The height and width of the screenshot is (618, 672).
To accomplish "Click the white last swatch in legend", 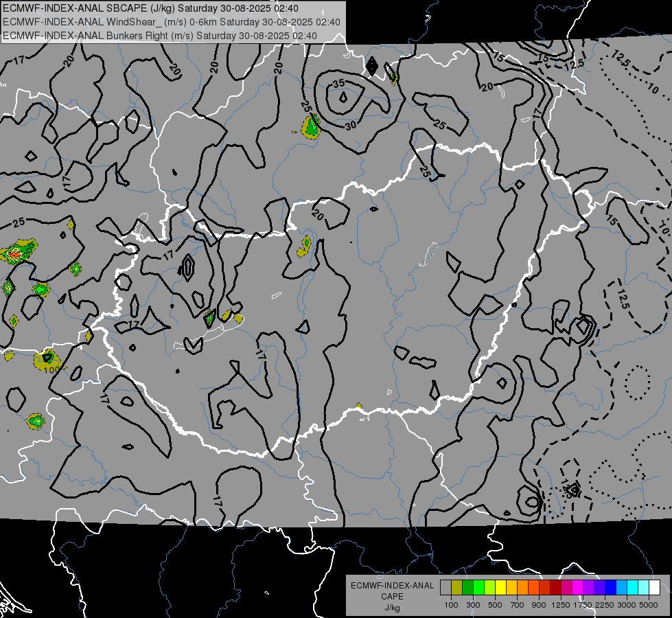I will coord(654,588).
